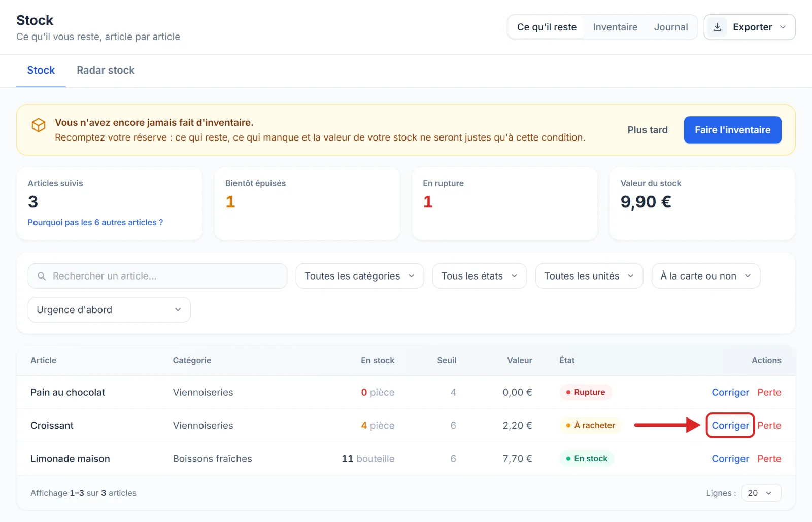Click the Article column header
The width and height of the screenshot is (812, 522).
[x=43, y=360]
